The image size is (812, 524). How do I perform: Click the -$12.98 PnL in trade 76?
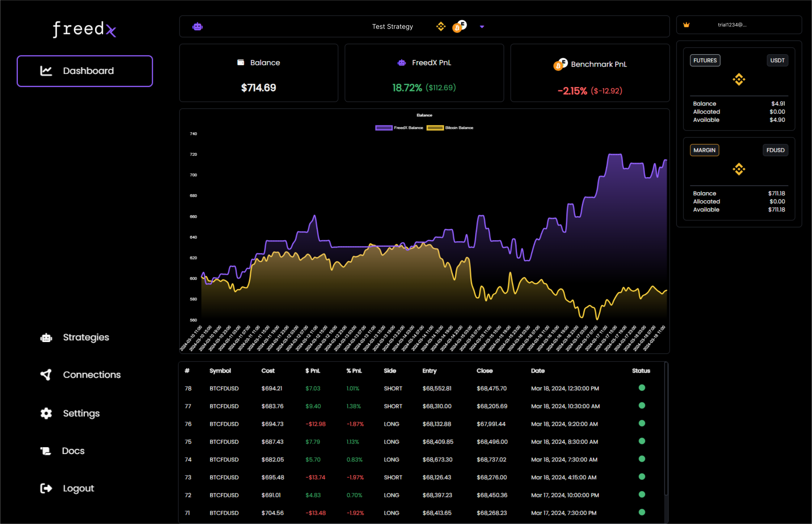pos(315,424)
